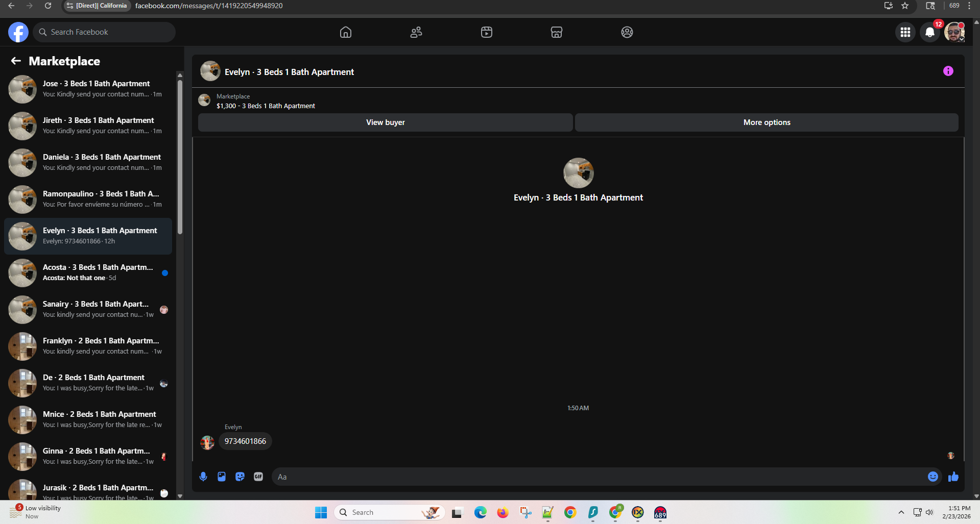Viewport: 980px width, 524px height.
Task: Send a voice clip with microphone icon
Action: pyautogui.click(x=203, y=477)
